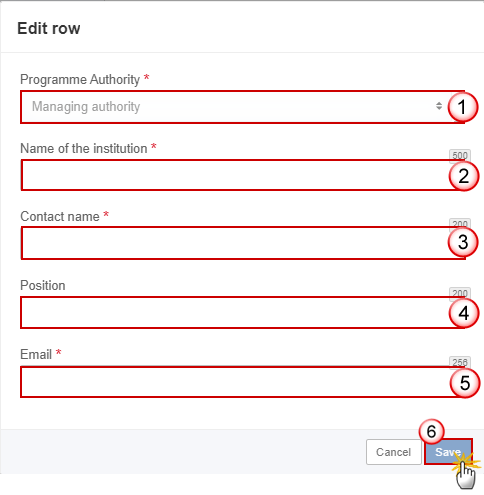
Task: Click the numbered circle 1 marker
Action: click(x=462, y=107)
